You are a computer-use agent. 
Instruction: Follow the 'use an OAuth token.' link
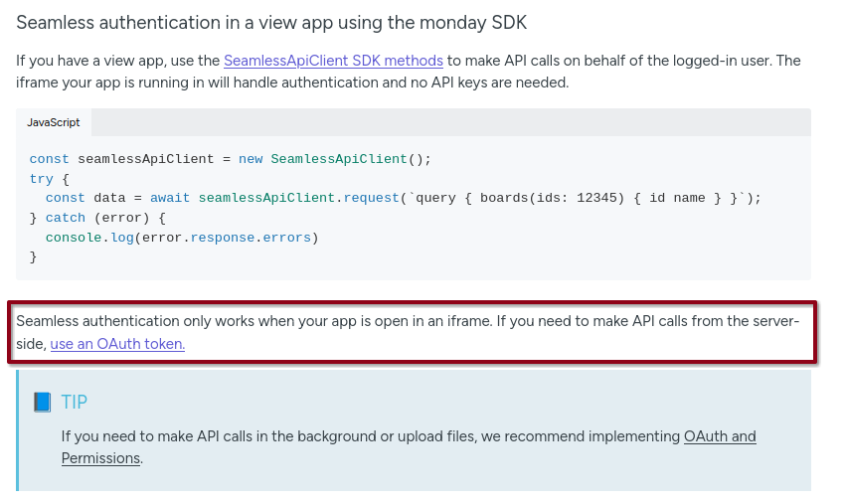pos(117,343)
